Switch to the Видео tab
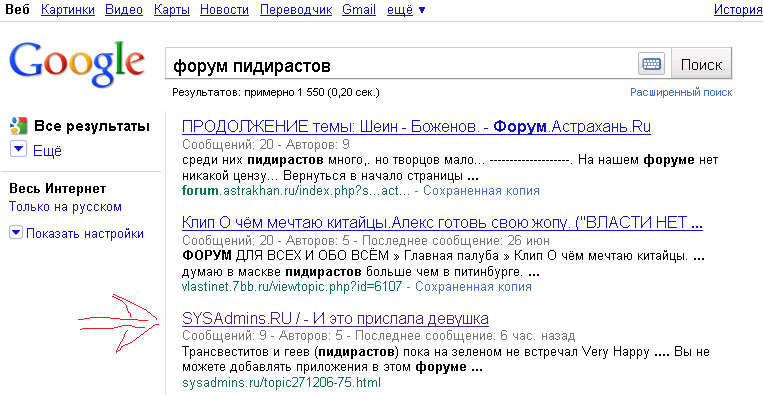This screenshot has width=763, height=395. (x=124, y=9)
